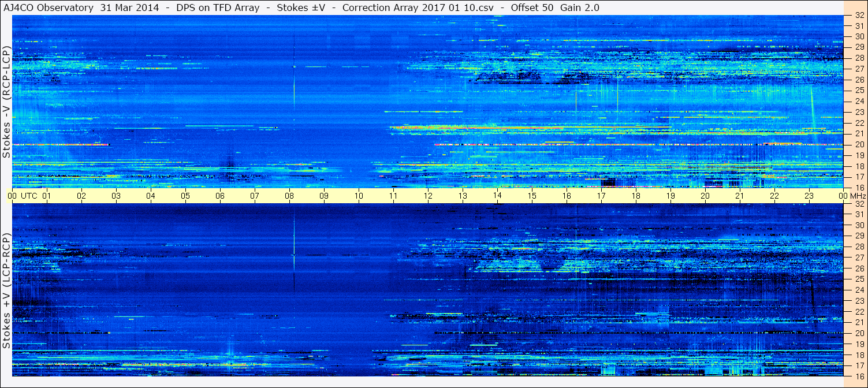868x388 pixels.
Task: Select the 17 hour marker on time axis
Action: click(601, 196)
